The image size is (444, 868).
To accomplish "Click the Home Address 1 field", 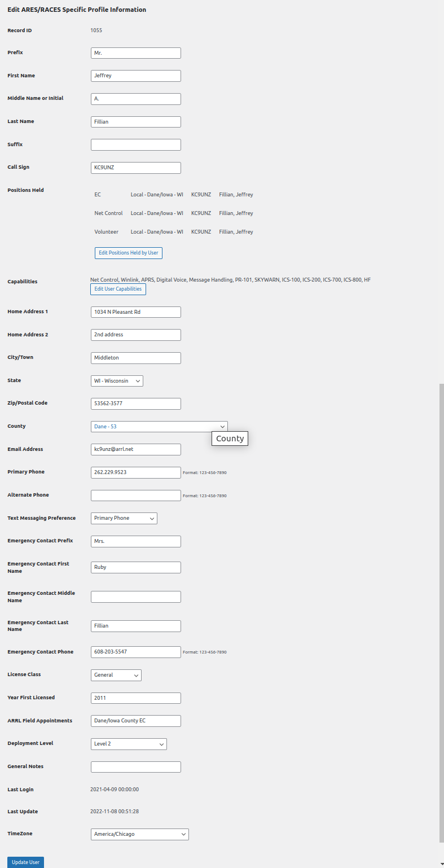I will click(135, 312).
